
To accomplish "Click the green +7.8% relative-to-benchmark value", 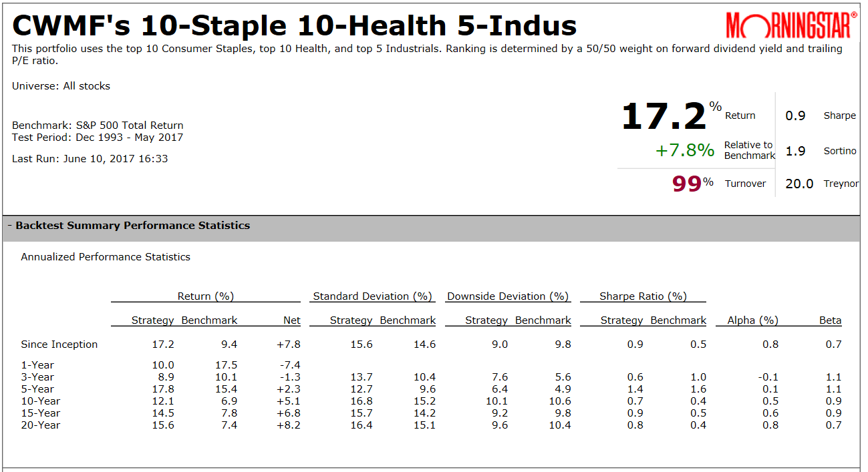I will point(685,150).
